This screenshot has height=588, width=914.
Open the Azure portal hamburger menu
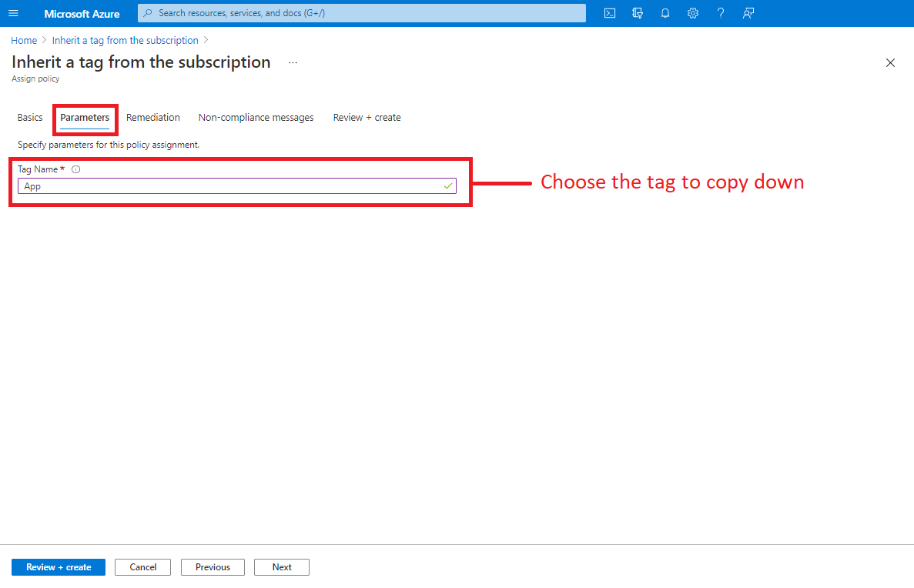13,14
